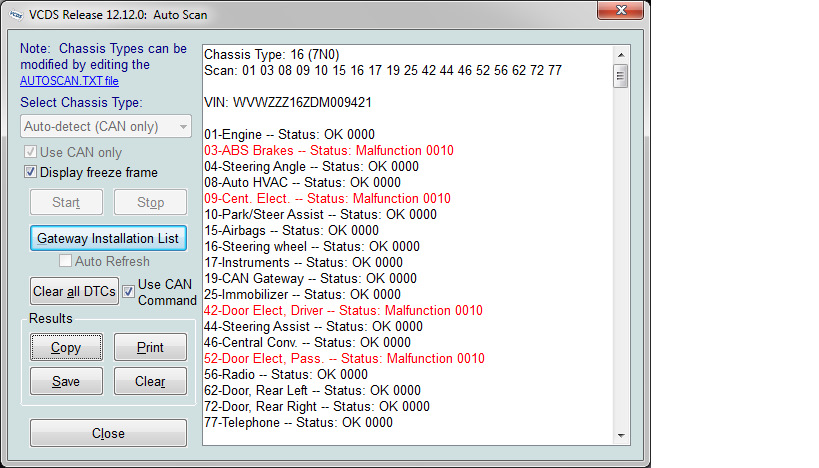Uncheck Display freeze frame
819x468 pixels.
click(x=30, y=172)
